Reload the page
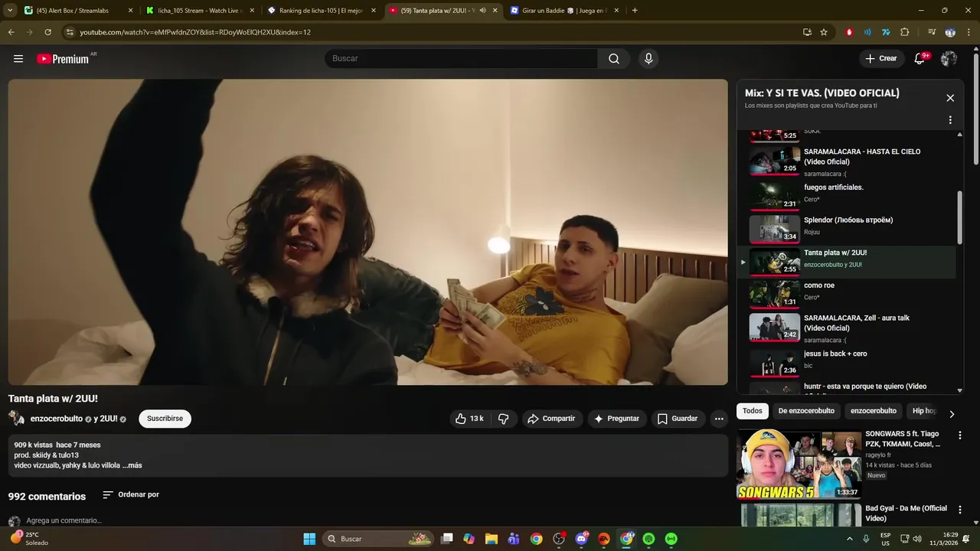The height and width of the screenshot is (551, 980). pos(47,32)
